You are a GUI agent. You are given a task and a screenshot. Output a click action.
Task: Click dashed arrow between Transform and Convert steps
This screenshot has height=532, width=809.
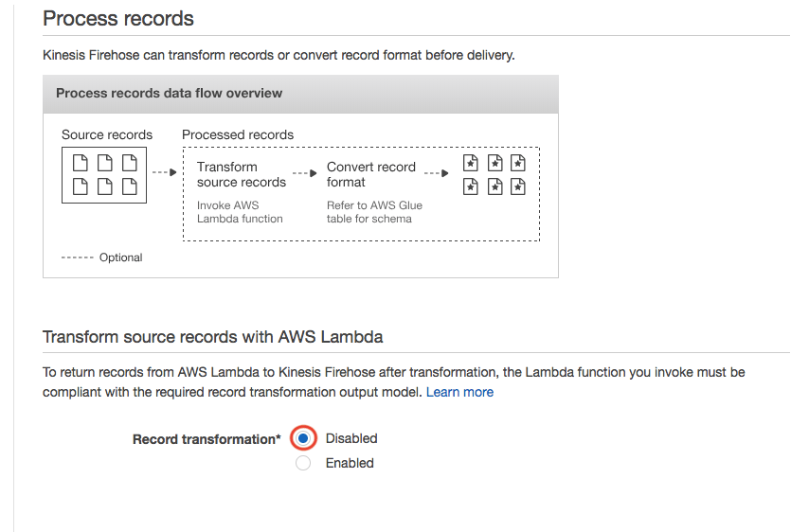[x=304, y=173]
